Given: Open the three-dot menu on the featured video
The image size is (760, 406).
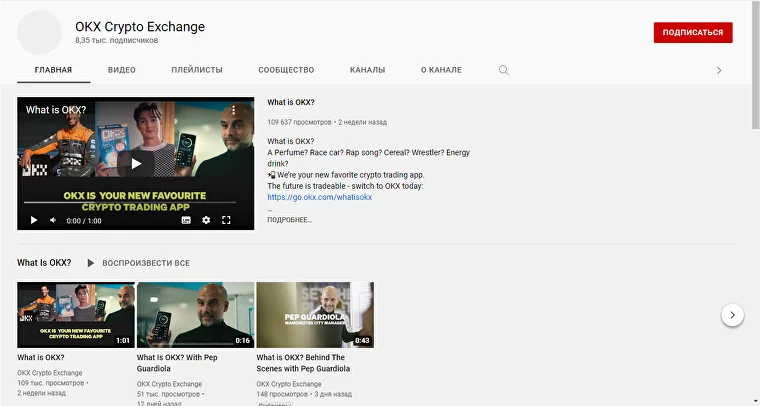Looking at the screenshot, I should (x=234, y=110).
